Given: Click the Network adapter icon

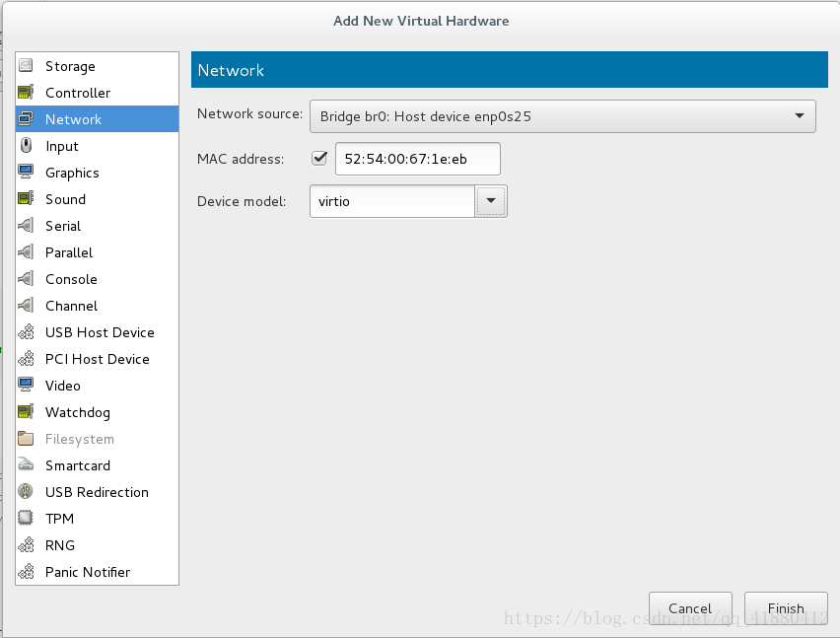Looking at the screenshot, I should click(26, 119).
